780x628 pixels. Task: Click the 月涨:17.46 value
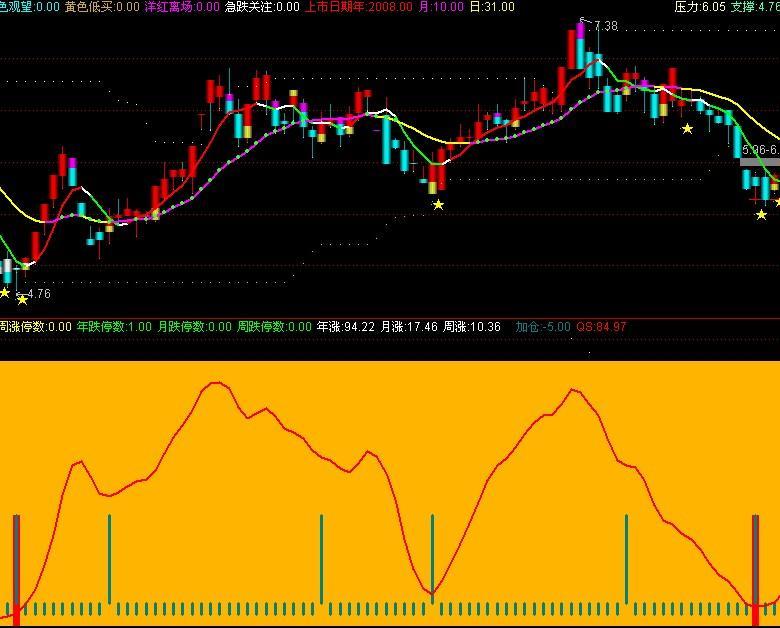[409, 327]
